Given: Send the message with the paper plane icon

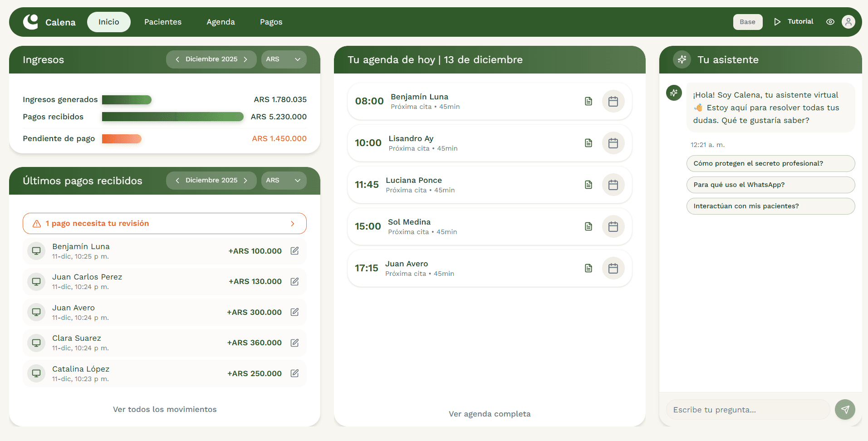Looking at the screenshot, I should click(x=845, y=409).
